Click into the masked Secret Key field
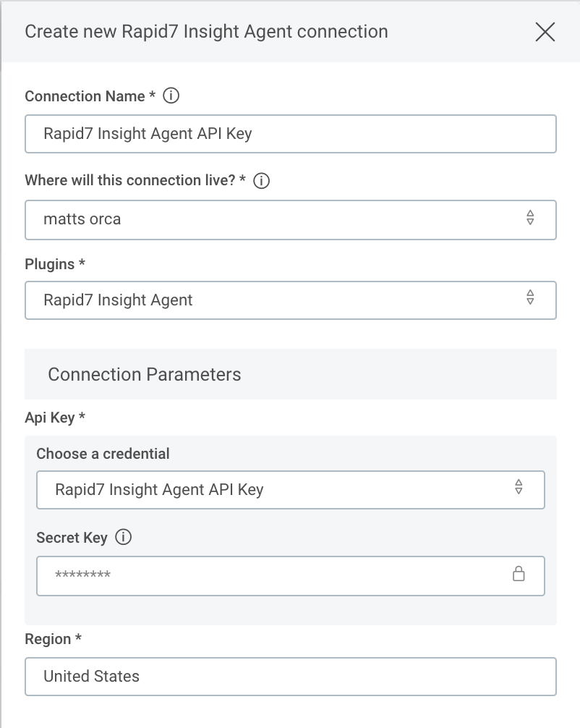 pyautogui.click(x=275, y=575)
